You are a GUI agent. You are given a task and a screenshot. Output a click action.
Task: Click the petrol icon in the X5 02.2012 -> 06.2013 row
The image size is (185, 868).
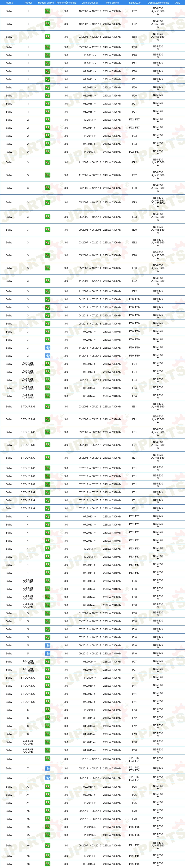[x=47, y=819]
